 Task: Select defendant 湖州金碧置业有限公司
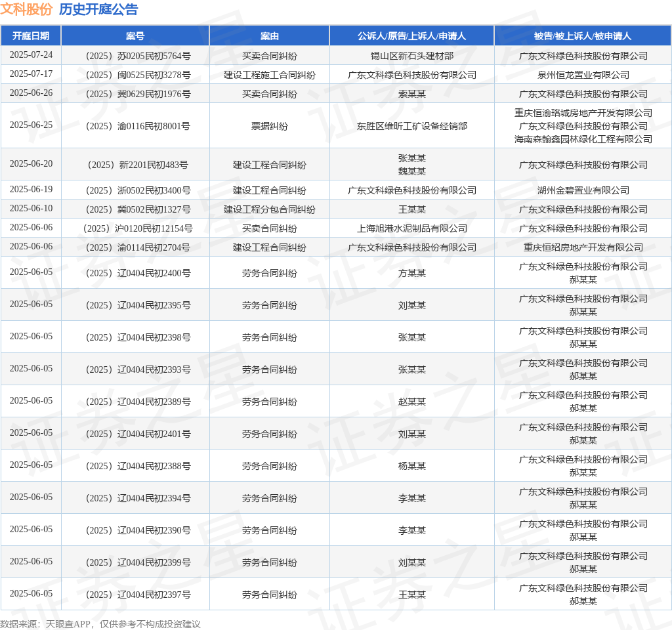pos(583,190)
